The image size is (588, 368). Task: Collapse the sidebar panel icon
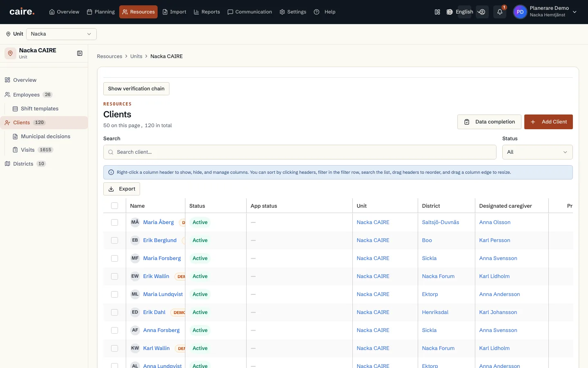80,53
